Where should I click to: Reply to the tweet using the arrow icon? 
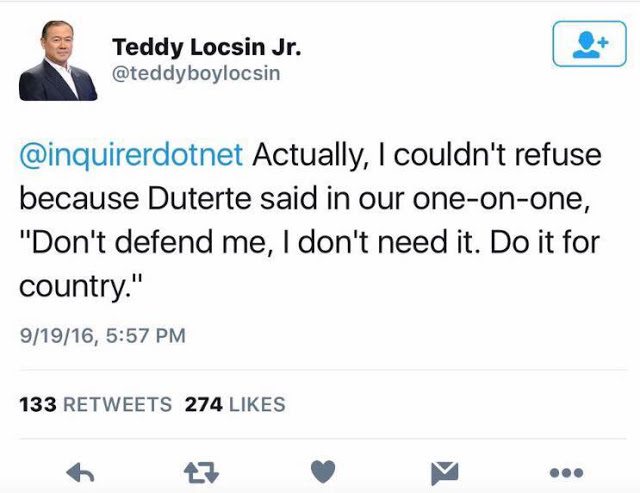[x=80, y=473]
